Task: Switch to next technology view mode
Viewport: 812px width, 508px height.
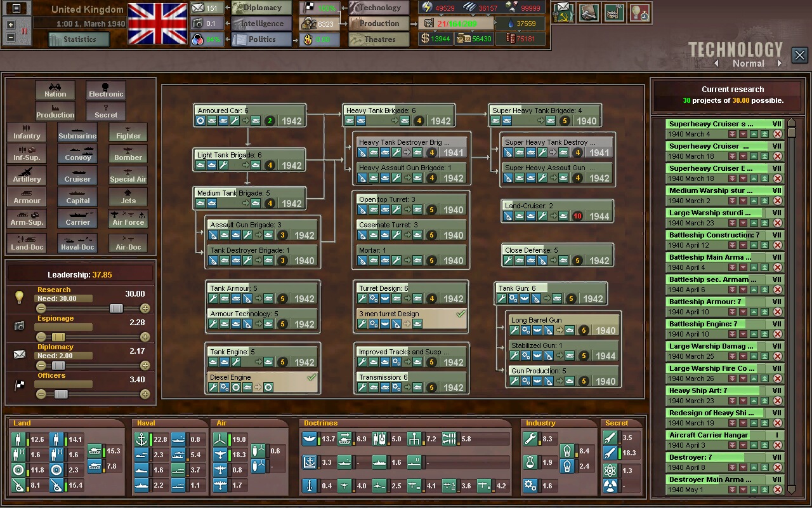Action: [x=780, y=63]
